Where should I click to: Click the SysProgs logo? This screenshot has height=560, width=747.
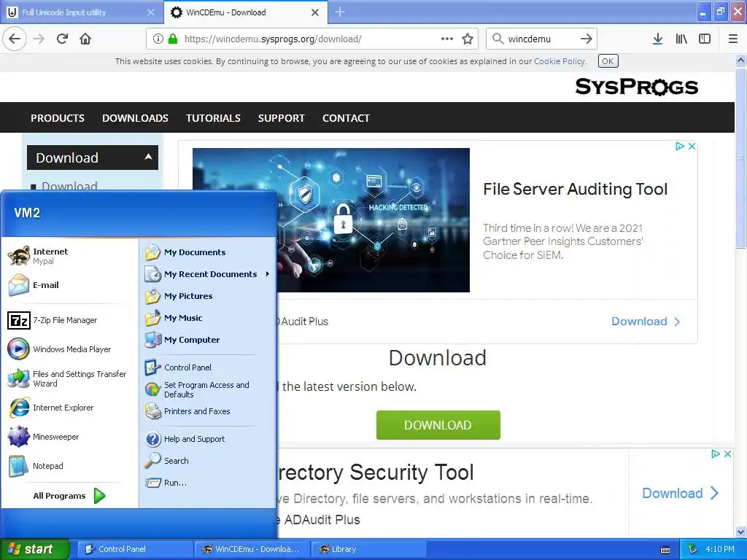point(636,87)
